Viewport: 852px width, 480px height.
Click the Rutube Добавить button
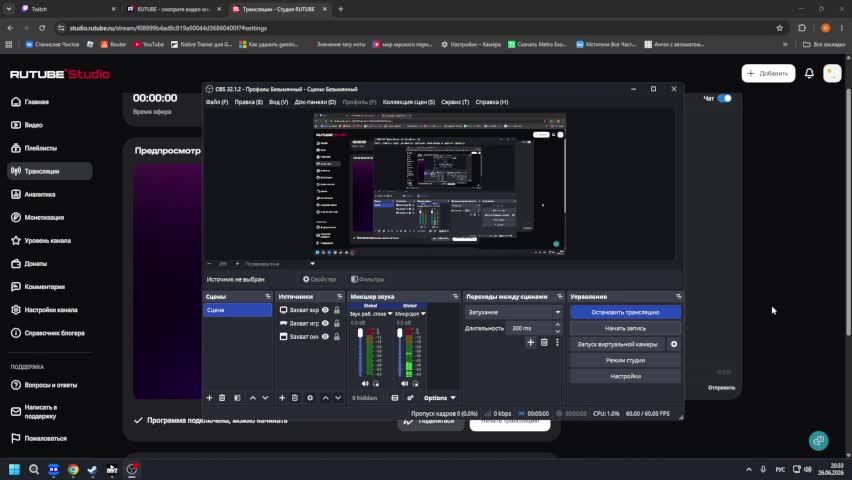pos(768,73)
